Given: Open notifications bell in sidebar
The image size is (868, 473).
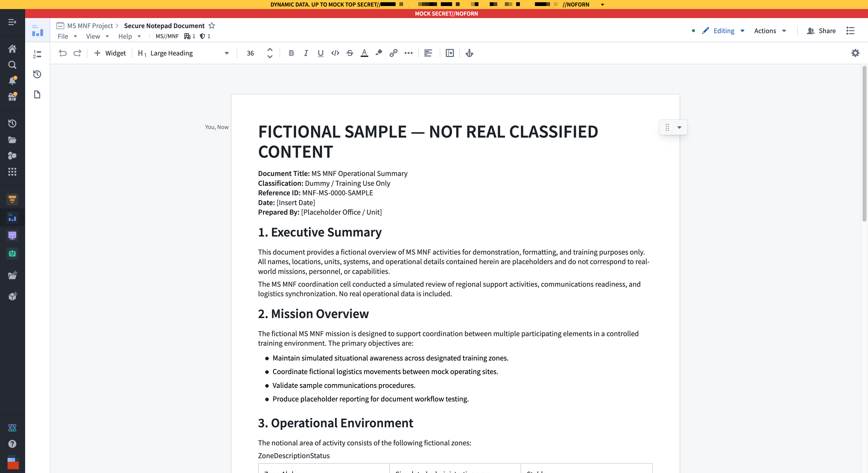Looking at the screenshot, I should [12, 81].
